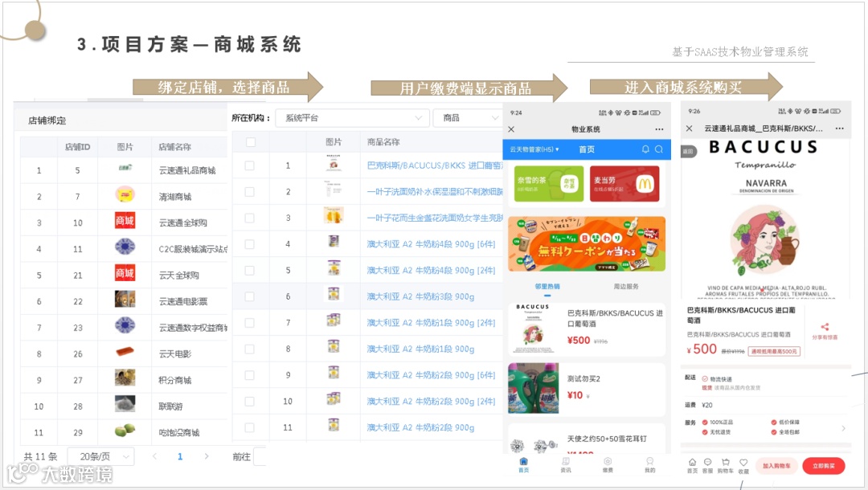
Task: Select 首页 in the mall bottom navigation
Action: (524, 464)
